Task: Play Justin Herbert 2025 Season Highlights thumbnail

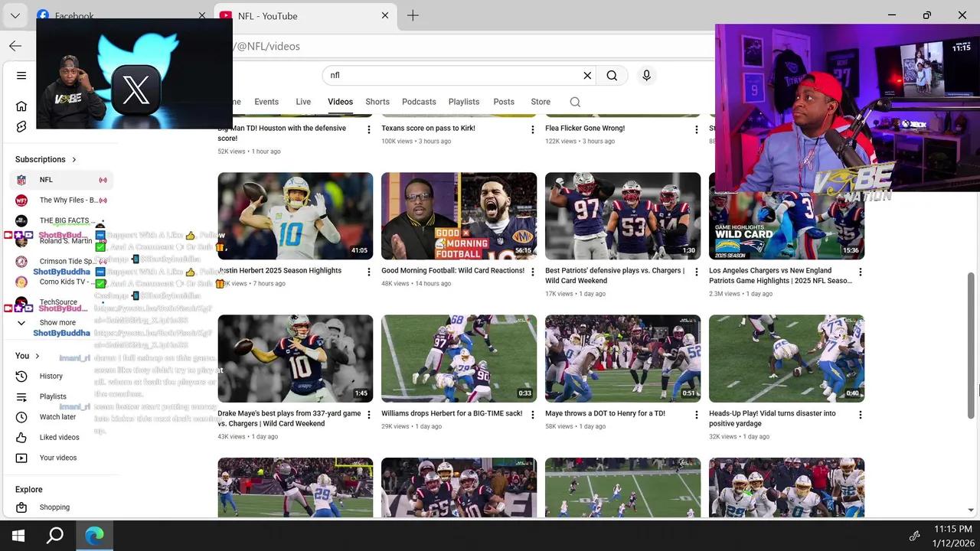Action: tap(296, 217)
